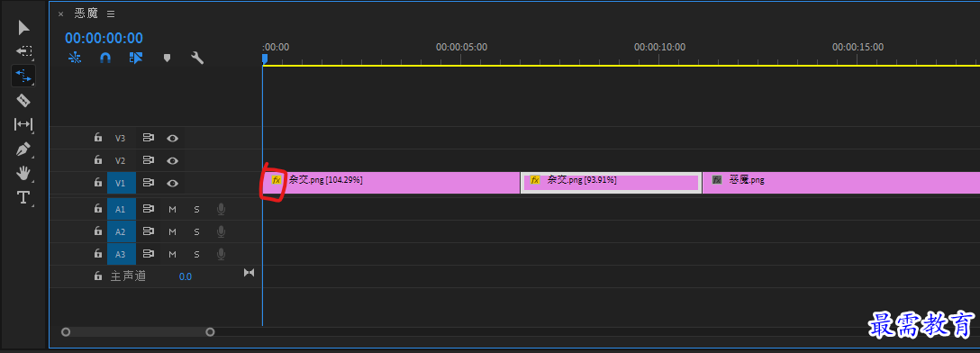Select the Razor tool

(x=23, y=100)
